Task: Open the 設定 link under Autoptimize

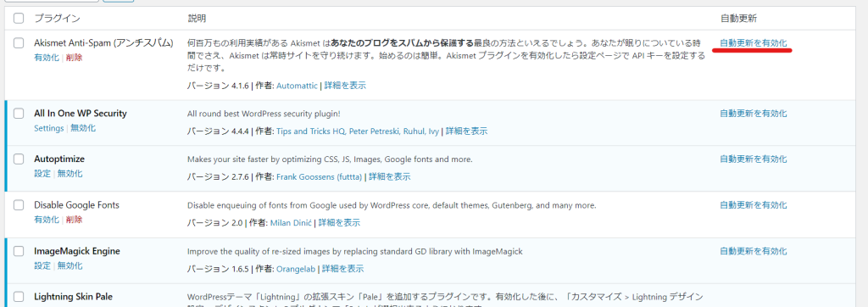Action: point(42,174)
